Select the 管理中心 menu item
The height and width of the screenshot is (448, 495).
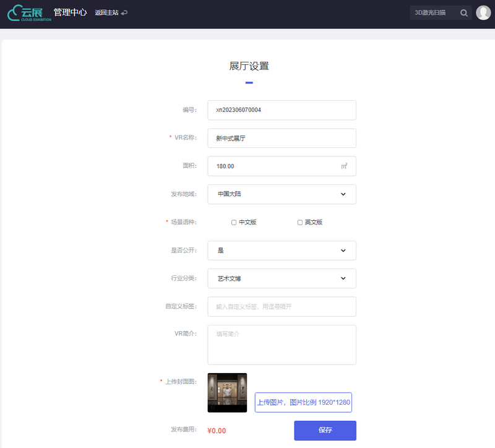(70, 12)
